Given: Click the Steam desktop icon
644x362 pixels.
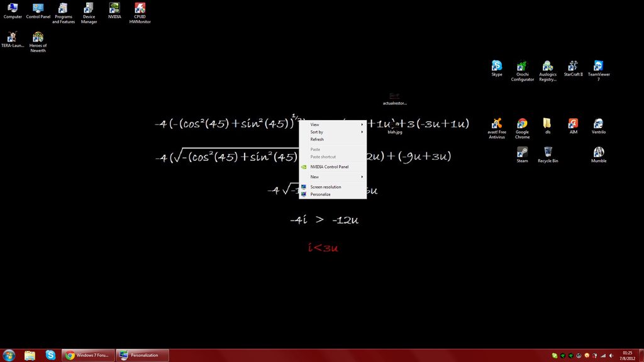Looking at the screenshot, I should point(522,155).
